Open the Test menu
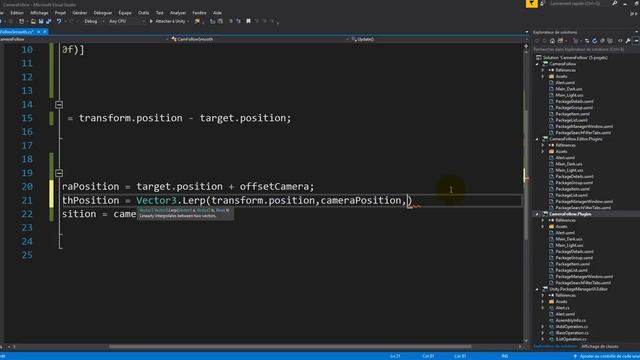The width and height of the screenshot is (640, 360). coord(160,13)
